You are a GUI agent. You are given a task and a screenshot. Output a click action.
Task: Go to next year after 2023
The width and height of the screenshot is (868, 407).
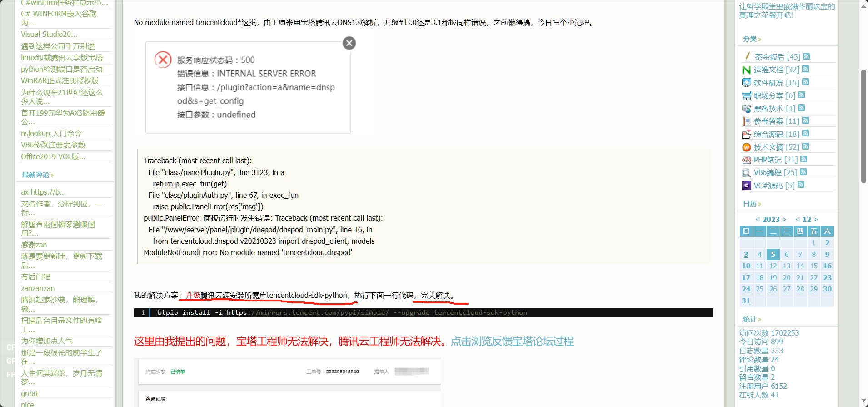(x=784, y=219)
